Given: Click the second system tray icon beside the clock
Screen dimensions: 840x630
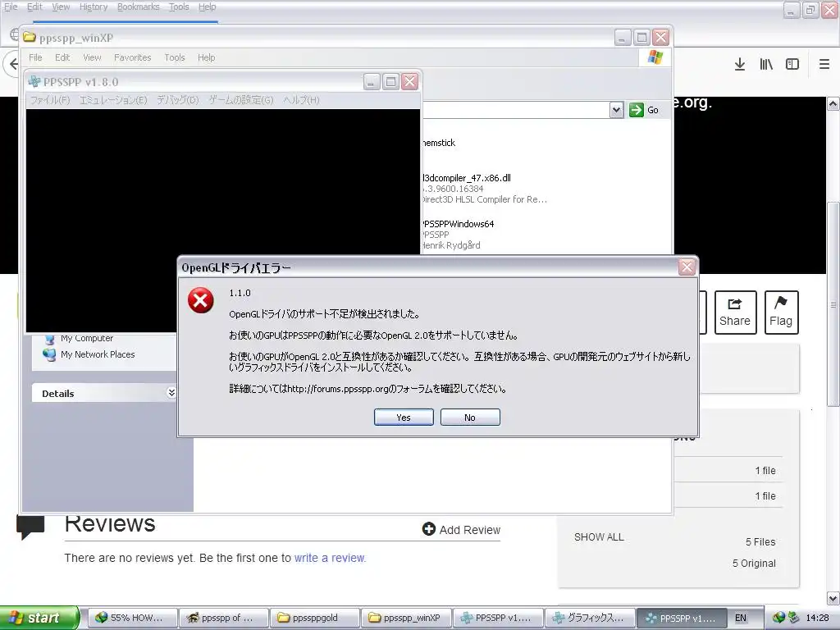Looking at the screenshot, I should click(x=793, y=618).
